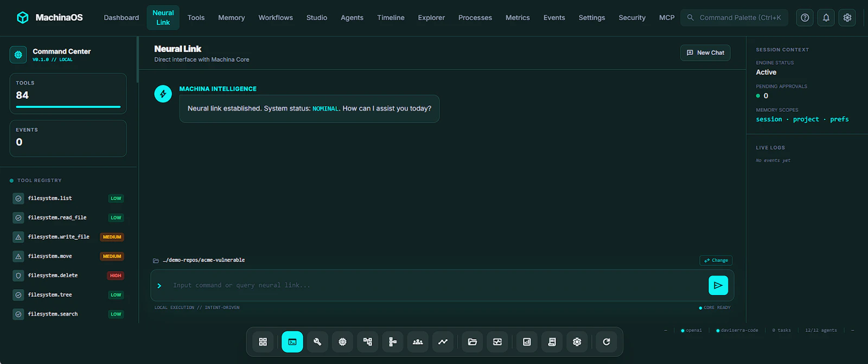This screenshot has height=364, width=868.
Task: Open the top-right settings gear icon
Action: click(x=847, y=17)
